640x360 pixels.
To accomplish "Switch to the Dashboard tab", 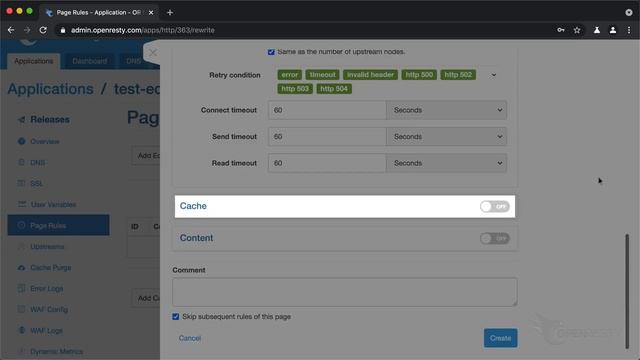I will point(89,61).
